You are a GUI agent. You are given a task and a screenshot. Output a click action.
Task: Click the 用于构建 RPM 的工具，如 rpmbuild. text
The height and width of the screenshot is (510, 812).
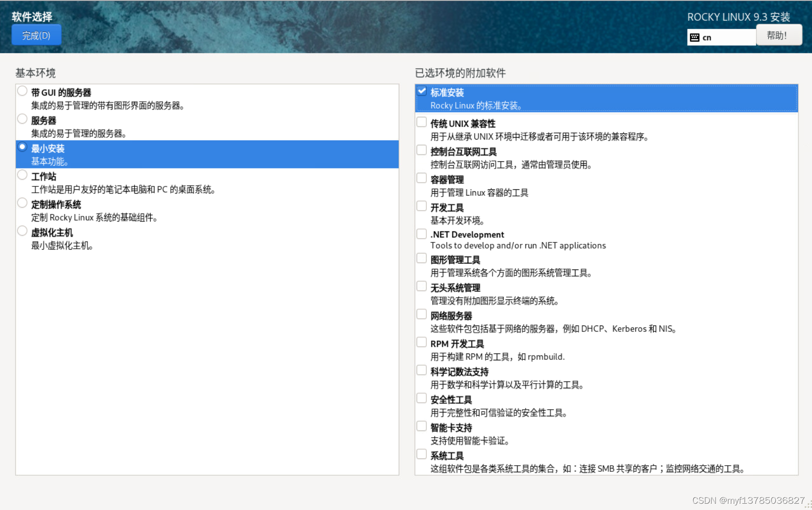(498, 357)
